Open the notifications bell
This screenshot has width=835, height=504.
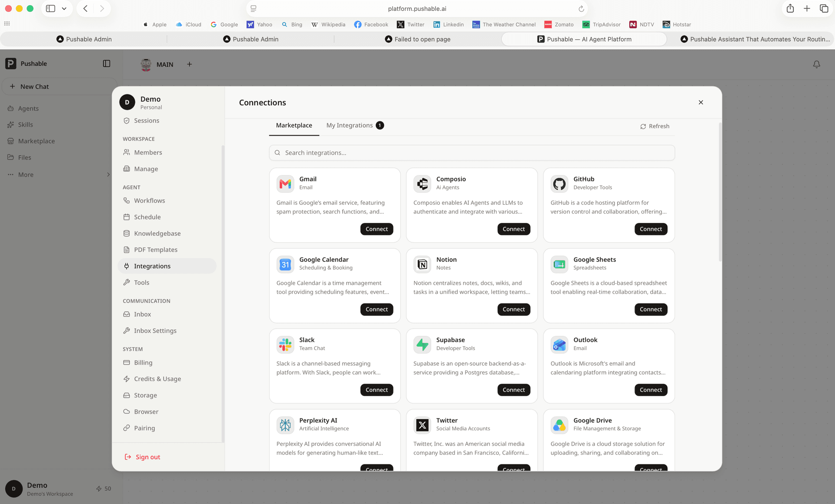[816, 64]
